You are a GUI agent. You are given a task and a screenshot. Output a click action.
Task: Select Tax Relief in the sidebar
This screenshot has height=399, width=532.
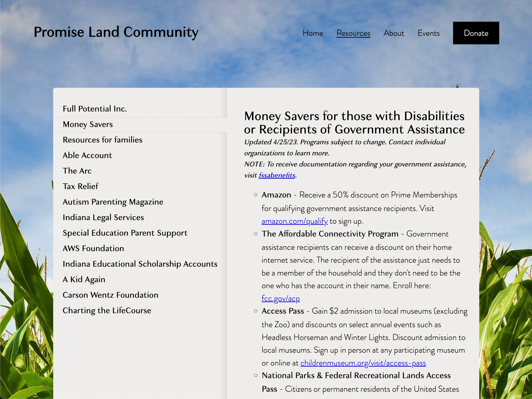pos(80,186)
